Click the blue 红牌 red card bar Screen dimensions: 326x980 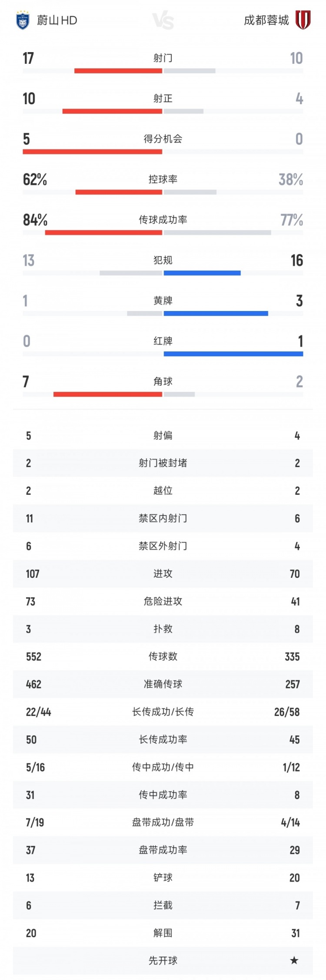click(x=233, y=354)
